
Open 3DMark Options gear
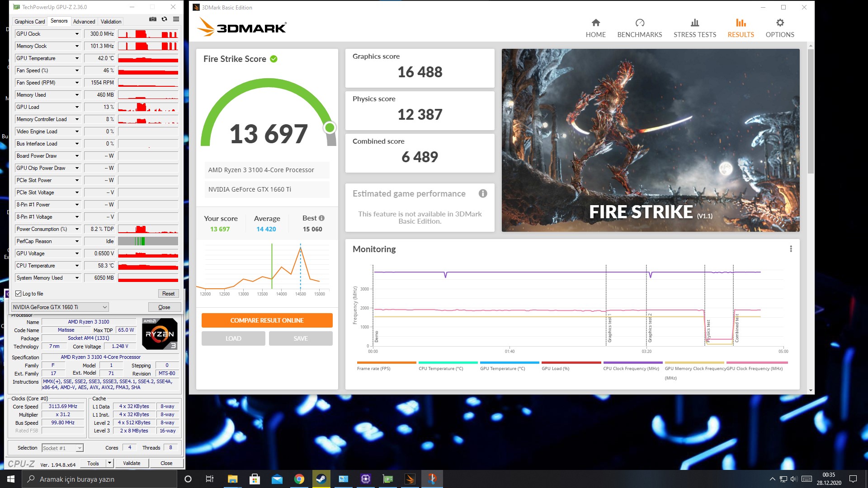tap(779, 28)
